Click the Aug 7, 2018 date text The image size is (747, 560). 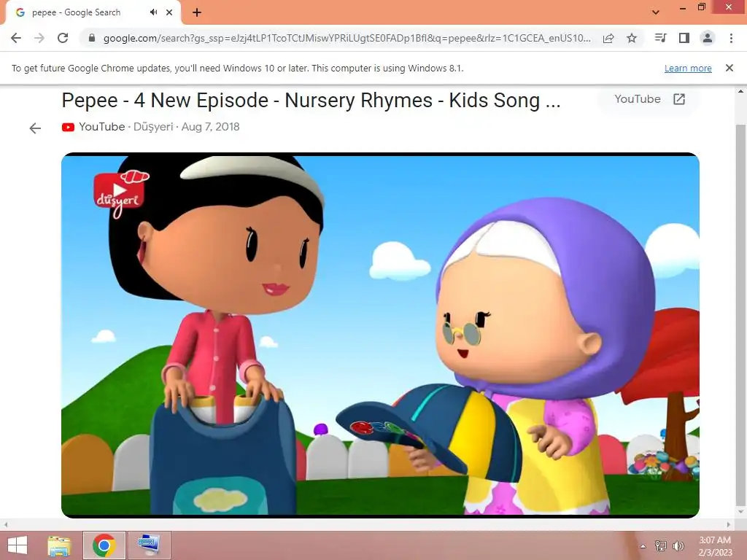tap(210, 127)
